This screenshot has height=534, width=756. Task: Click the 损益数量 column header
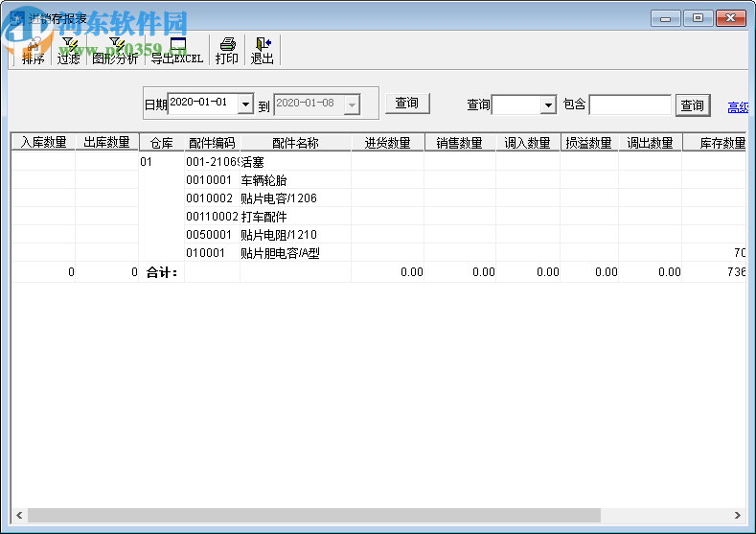click(x=588, y=143)
